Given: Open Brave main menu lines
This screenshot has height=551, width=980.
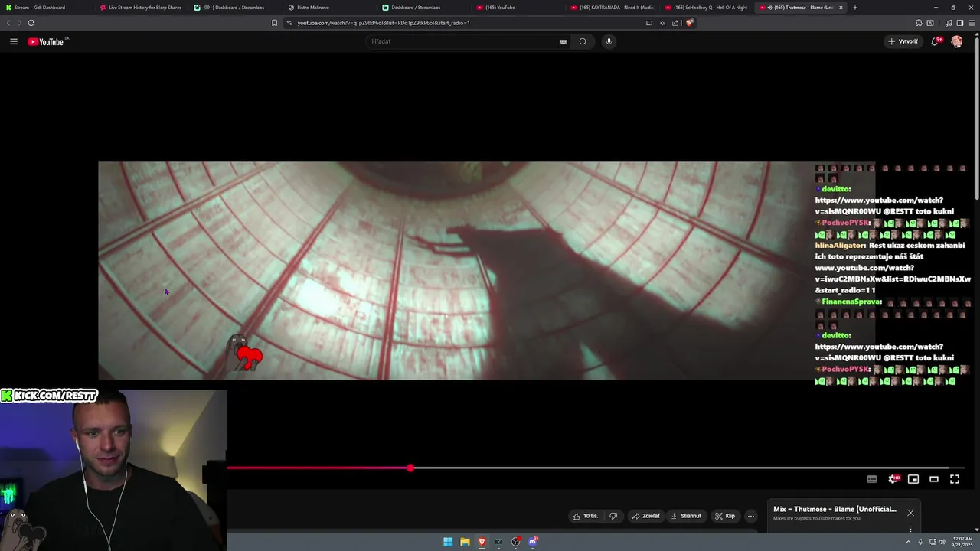Looking at the screenshot, I should click(972, 23).
